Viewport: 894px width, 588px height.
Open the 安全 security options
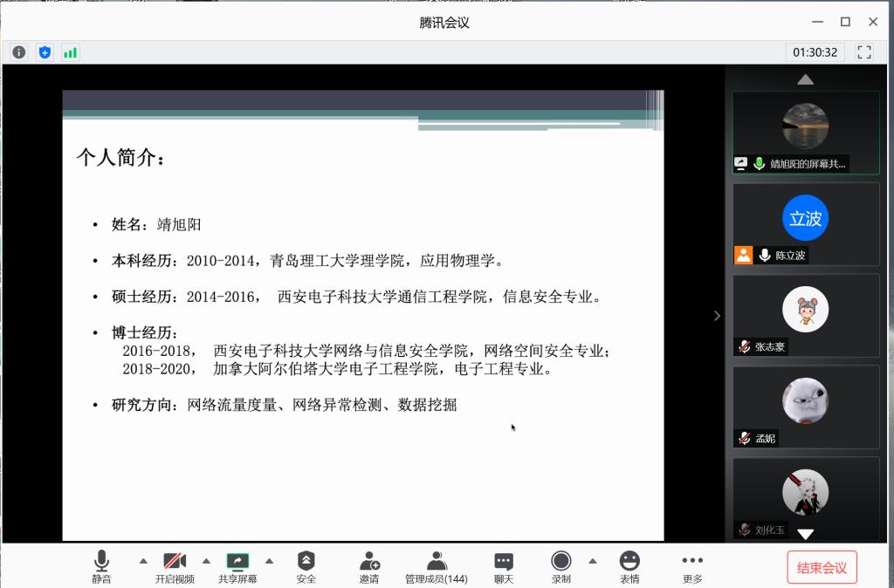point(306,566)
